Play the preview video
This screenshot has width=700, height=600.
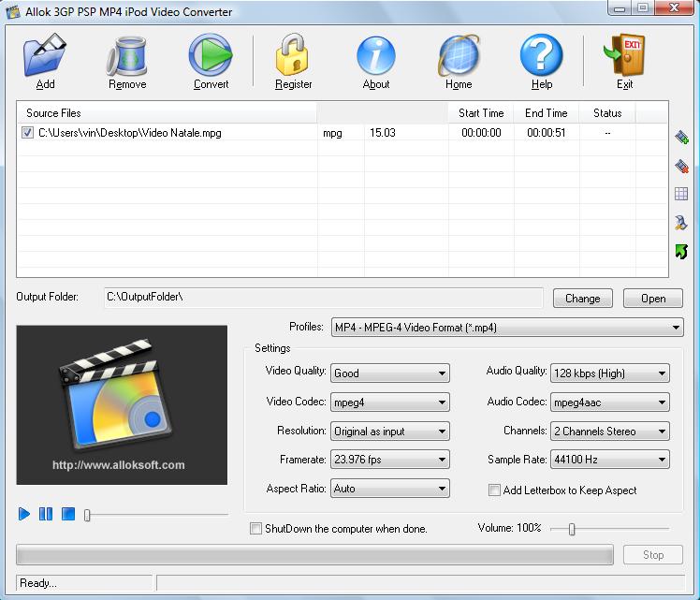(23, 514)
